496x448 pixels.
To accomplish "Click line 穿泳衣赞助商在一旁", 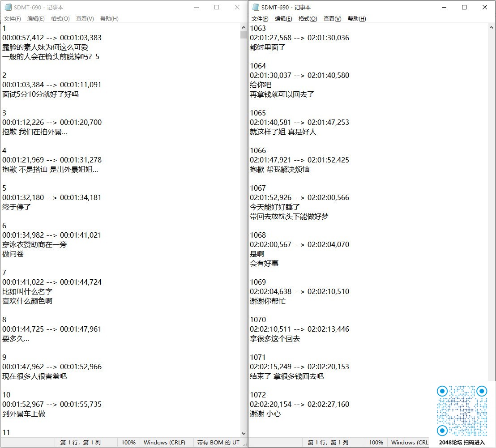I will click(34, 245).
